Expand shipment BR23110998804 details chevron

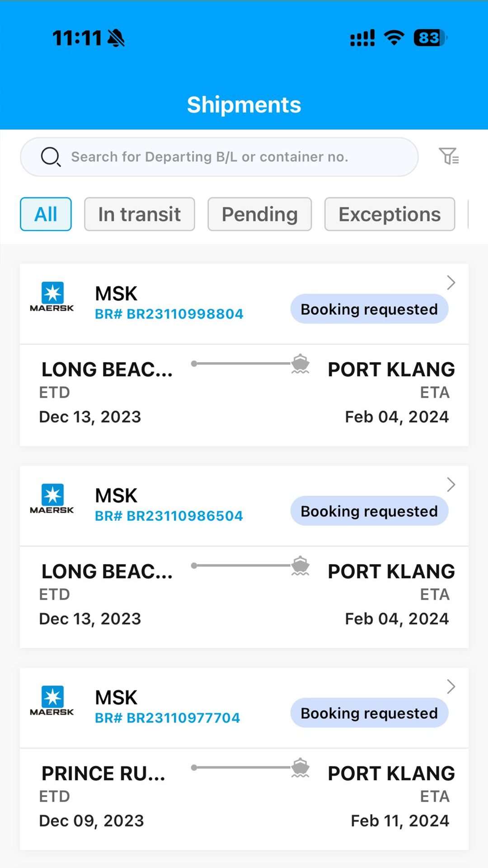pyautogui.click(x=450, y=283)
